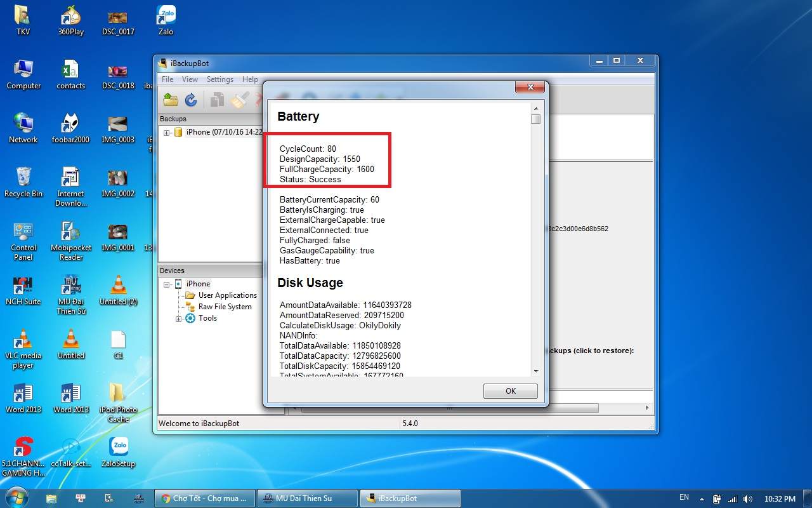This screenshot has height=508, width=812.
Task: Open the File menu in iBackupBot
Action: (x=167, y=79)
